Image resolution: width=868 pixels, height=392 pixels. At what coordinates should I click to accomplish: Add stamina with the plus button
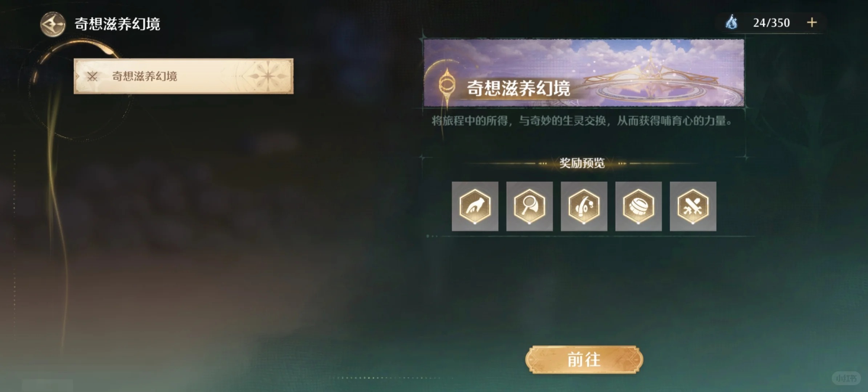coord(812,23)
